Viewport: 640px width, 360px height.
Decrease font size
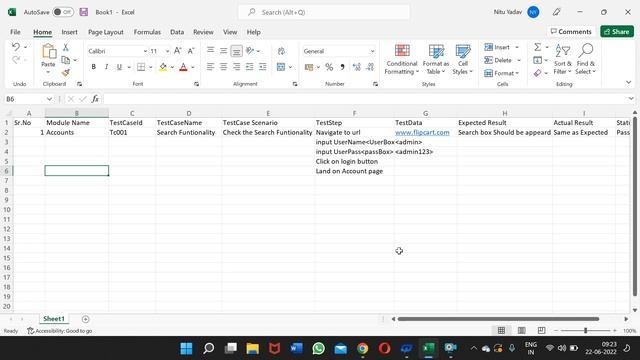pyautogui.click(x=191, y=51)
